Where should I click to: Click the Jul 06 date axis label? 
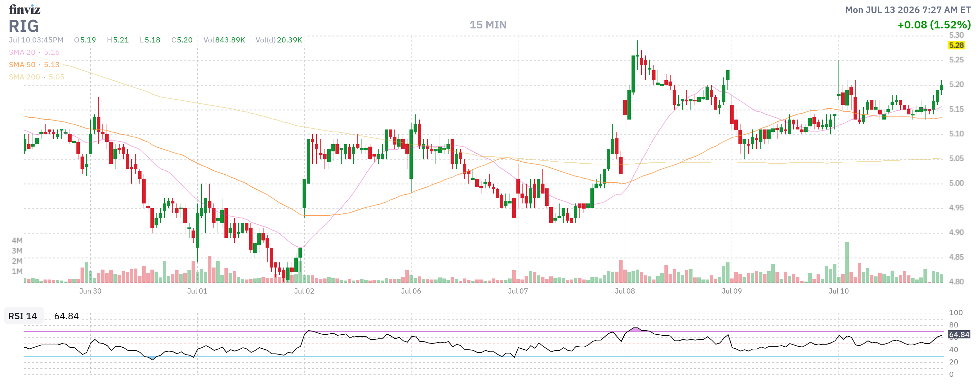tap(411, 291)
